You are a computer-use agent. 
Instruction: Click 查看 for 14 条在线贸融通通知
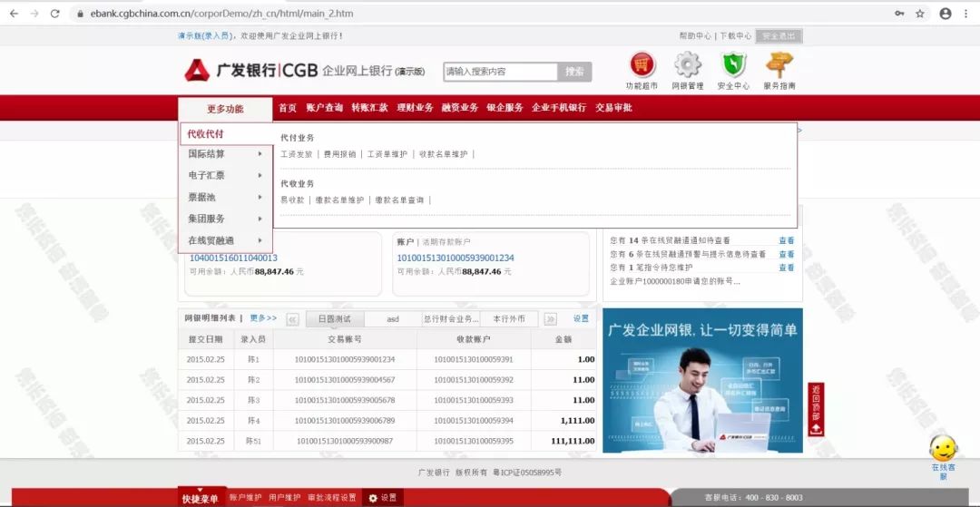coord(786,240)
